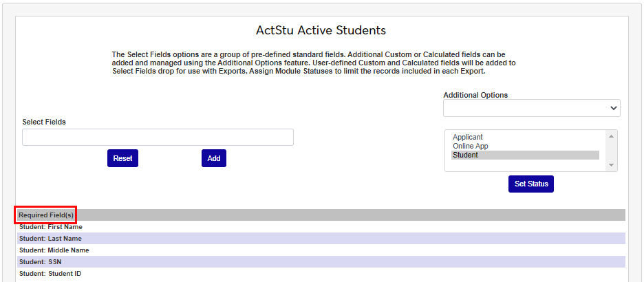
Task: Click the status list scroll down arrow
Action: tap(610, 166)
